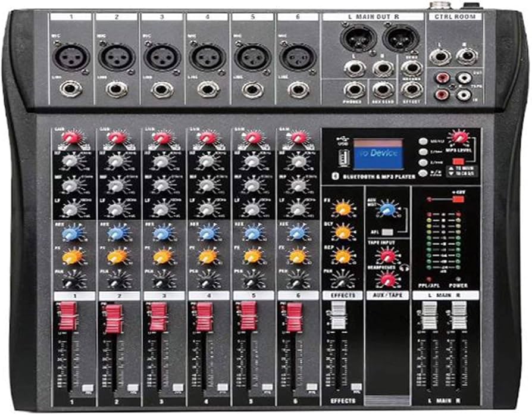Click the EFFECTS silver fader
This screenshot has height=415, width=532.
pyautogui.click(x=337, y=315)
